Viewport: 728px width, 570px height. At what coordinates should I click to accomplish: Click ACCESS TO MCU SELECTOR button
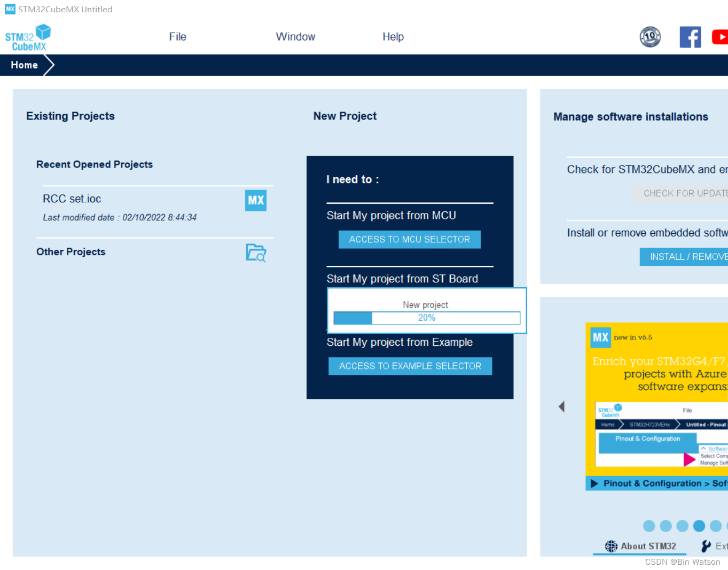[x=410, y=240]
